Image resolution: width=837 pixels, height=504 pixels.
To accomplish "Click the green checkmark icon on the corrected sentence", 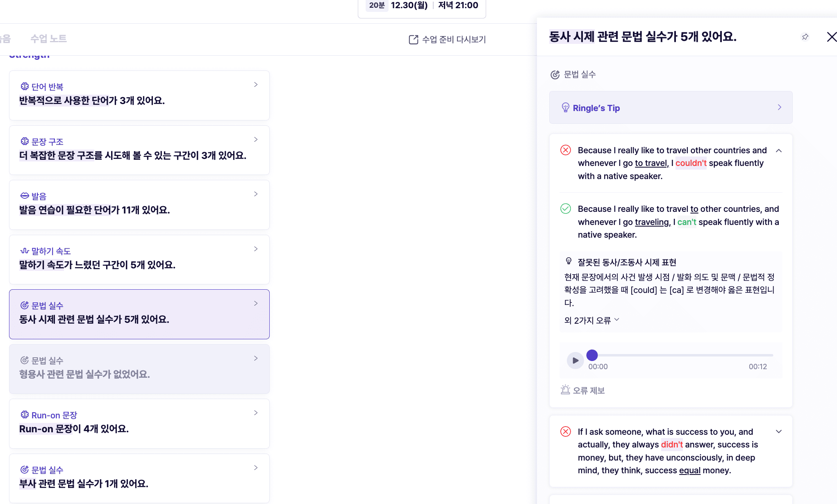I will click(566, 209).
